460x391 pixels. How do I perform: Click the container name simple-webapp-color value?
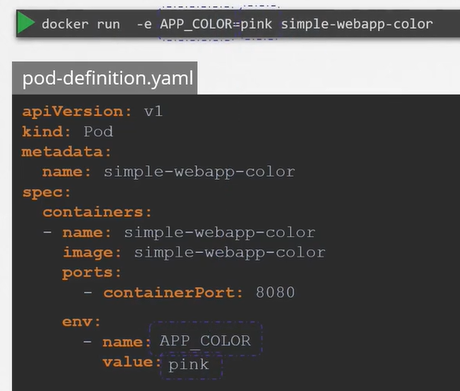[x=219, y=233]
